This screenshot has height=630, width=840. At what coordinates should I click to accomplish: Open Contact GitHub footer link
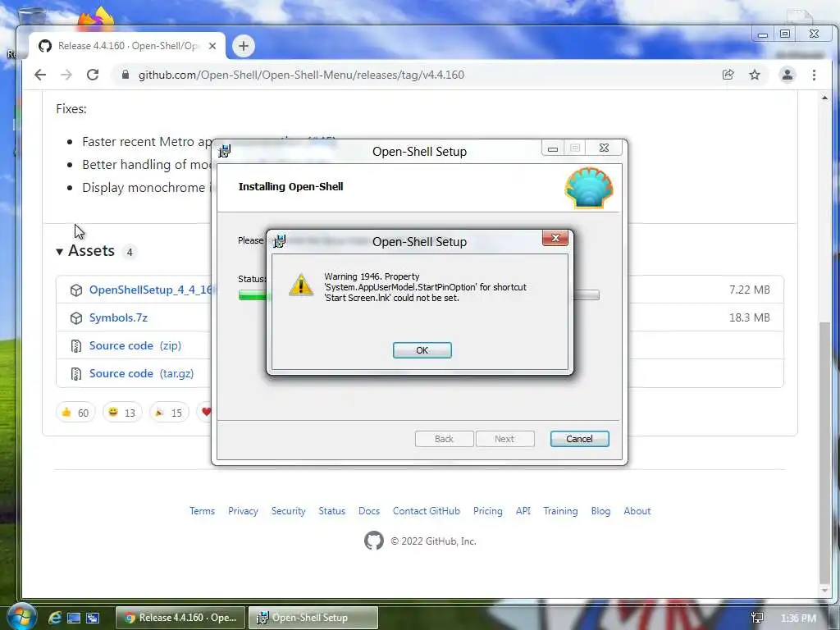tap(427, 511)
